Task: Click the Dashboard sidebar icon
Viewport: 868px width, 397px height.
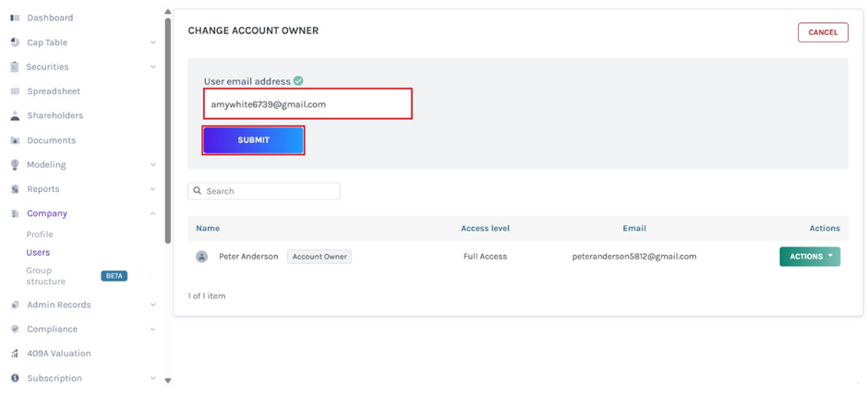Action: tap(15, 18)
